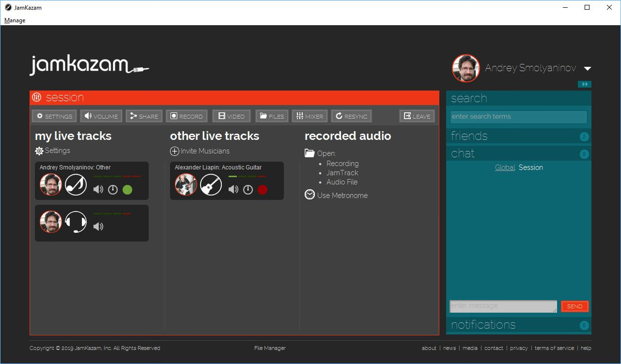Click the Share toolbar button
Screen dimensions: 621x364
click(144, 116)
